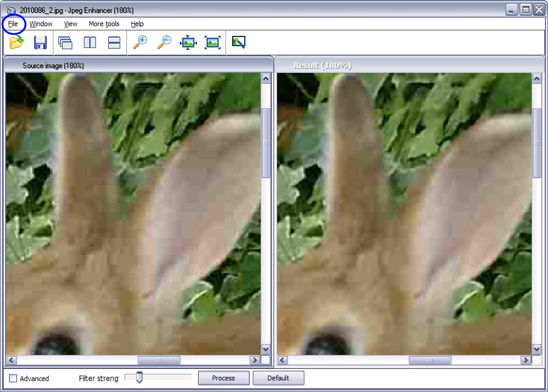Click the Open file folder icon
548x392 pixels.
click(16, 43)
